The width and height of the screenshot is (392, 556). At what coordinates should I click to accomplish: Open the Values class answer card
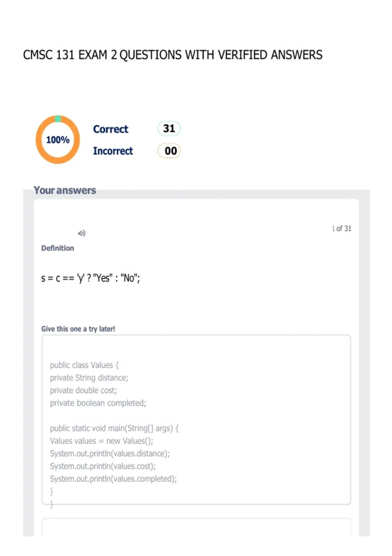(196, 420)
